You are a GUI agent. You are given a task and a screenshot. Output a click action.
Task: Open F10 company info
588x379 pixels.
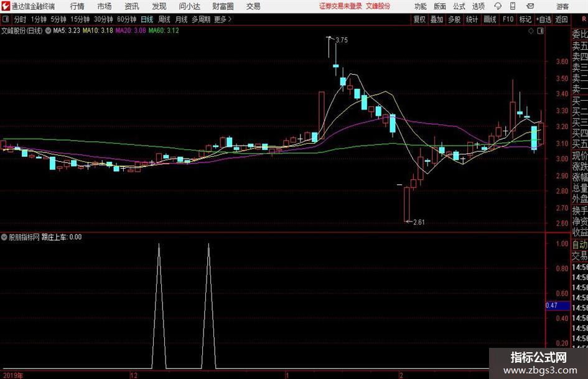508,19
